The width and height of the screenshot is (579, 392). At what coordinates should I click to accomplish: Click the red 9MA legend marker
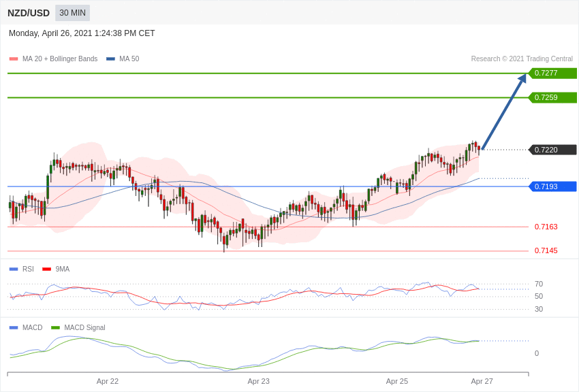[x=46, y=269]
